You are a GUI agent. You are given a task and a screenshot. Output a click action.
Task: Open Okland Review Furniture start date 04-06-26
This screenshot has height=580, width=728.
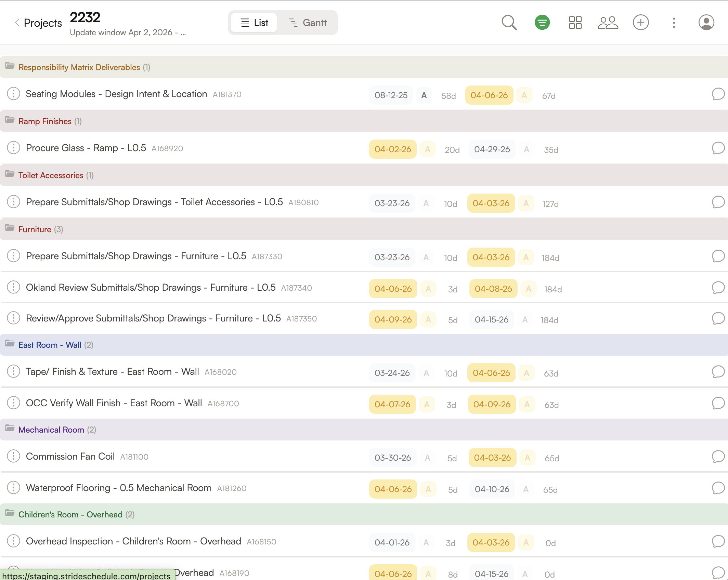[393, 289]
